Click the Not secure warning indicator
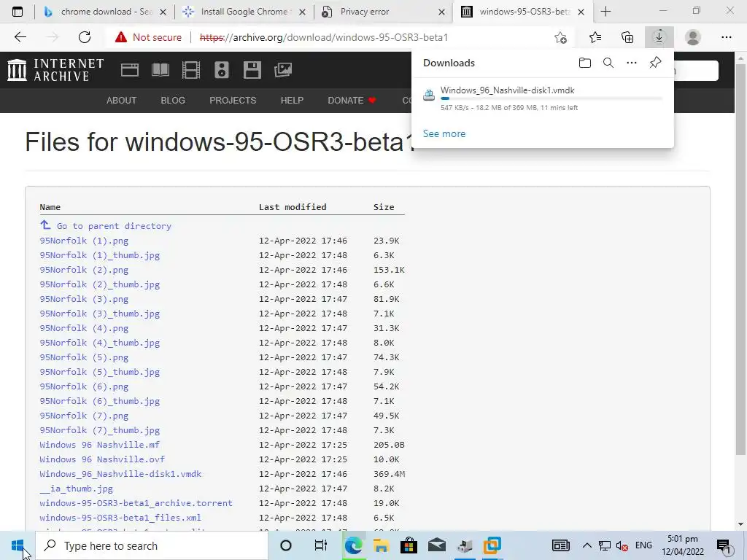Screen dimensions: 747x560 coord(148,37)
